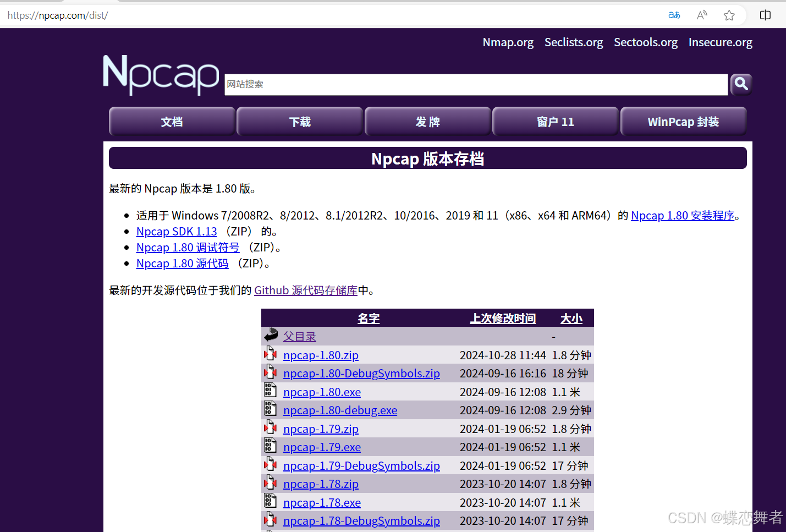Image resolution: width=786 pixels, height=532 pixels.
Task: Download npcap-1.80-debug.exe
Action: (x=340, y=410)
